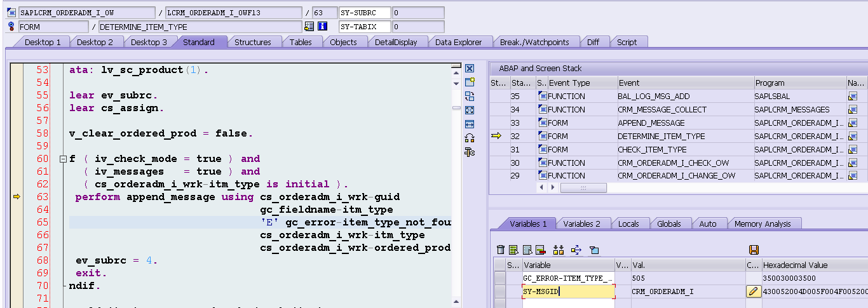Switch to the Desktop 3 tab

pyautogui.click(x=149, y=42)
